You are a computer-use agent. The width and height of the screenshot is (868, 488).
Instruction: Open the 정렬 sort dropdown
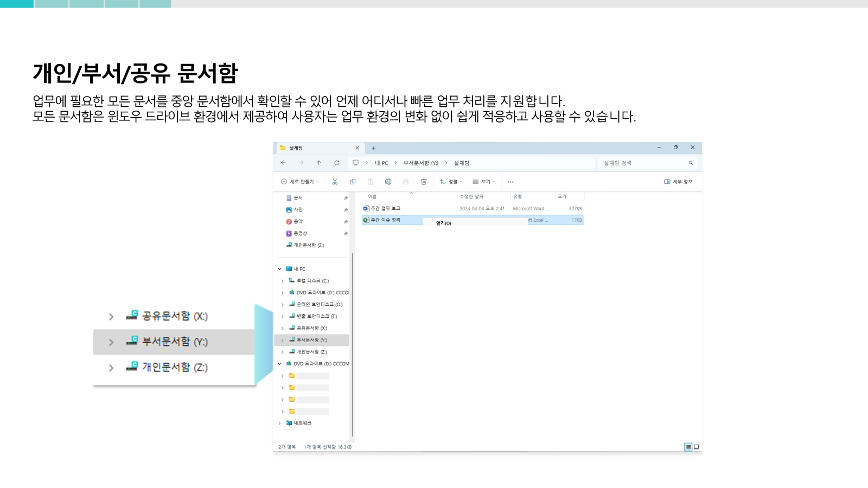451,182
